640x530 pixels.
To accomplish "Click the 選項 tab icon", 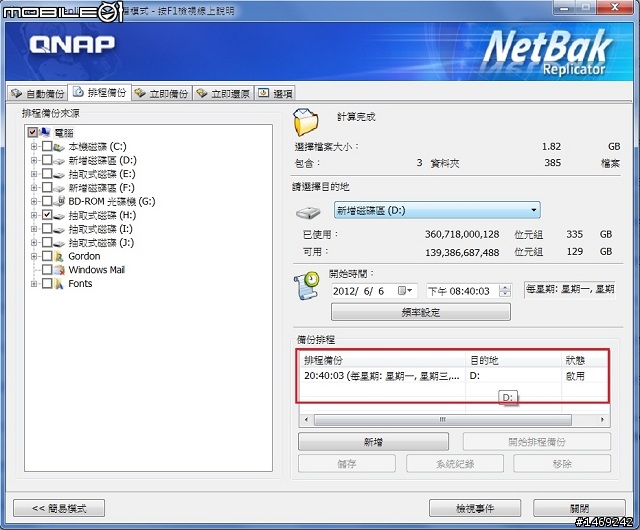I will 263,93.
